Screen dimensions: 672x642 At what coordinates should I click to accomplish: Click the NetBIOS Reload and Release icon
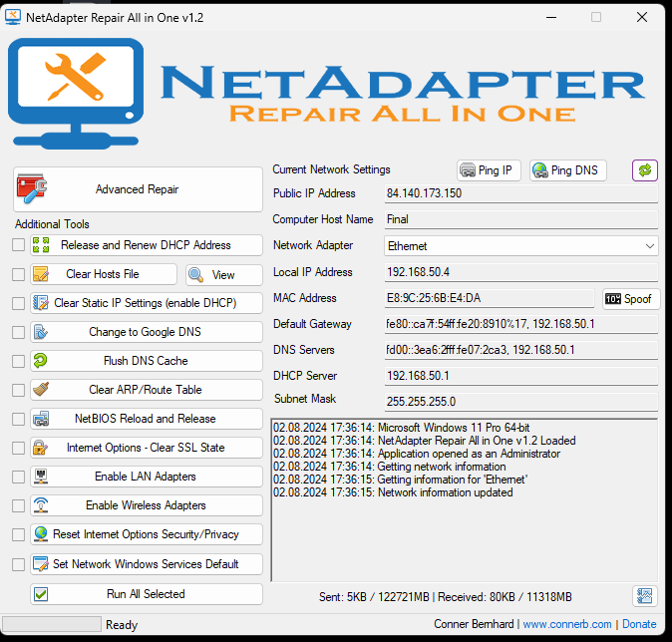pos(41,419)
